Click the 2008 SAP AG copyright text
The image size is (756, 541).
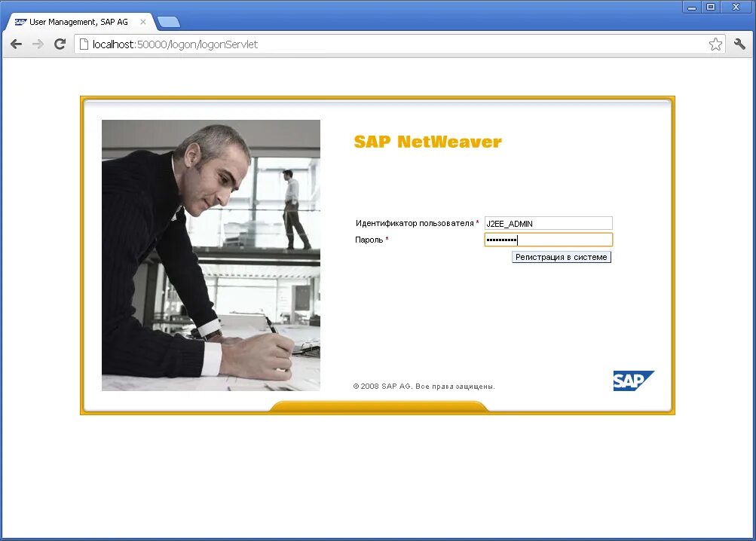coord(424,387)
